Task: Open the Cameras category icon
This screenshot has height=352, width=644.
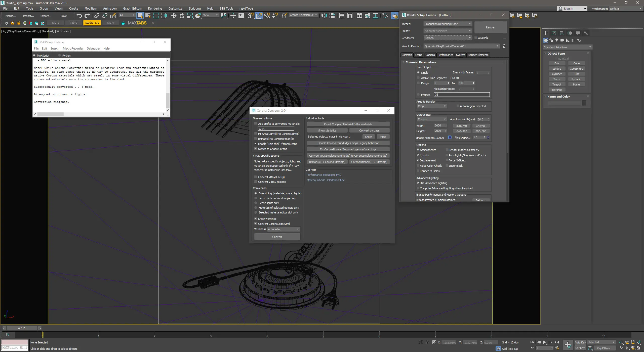Action: point(562,40)
